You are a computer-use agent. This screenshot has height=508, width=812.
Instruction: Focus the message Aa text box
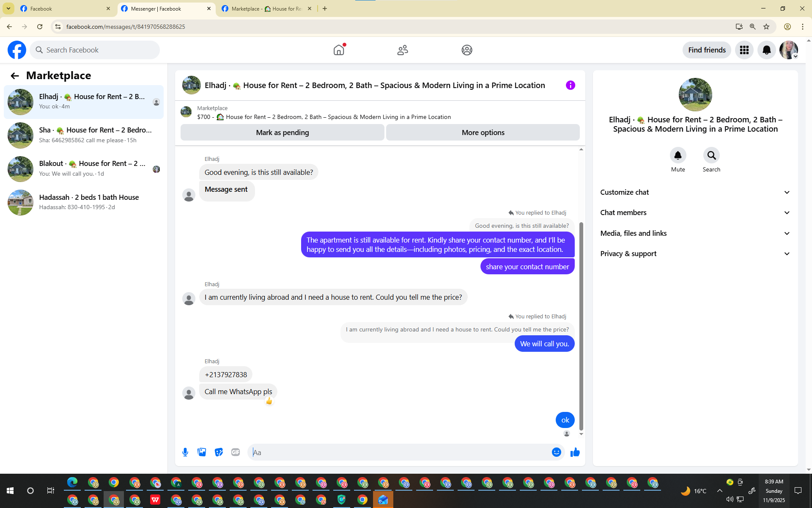point(400,452)
